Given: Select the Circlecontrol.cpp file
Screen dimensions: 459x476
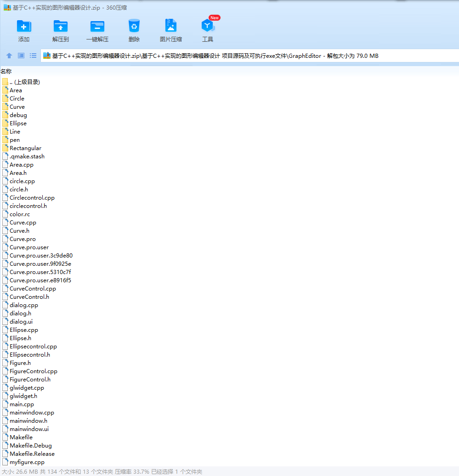Looking at the screenshot, I should 28,198.
